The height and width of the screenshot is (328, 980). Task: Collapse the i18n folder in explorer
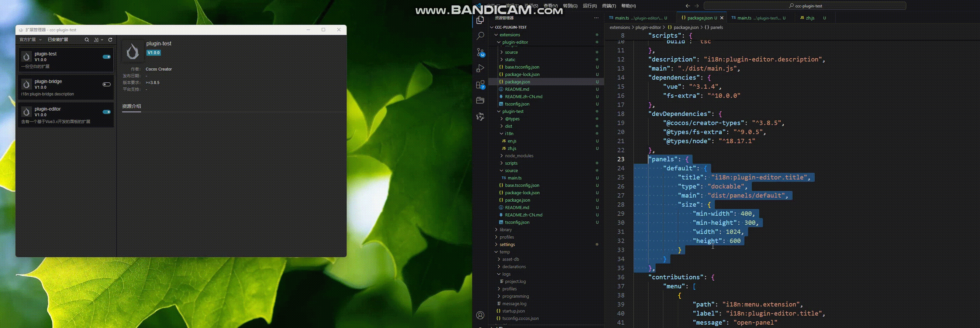pos(509,133)
